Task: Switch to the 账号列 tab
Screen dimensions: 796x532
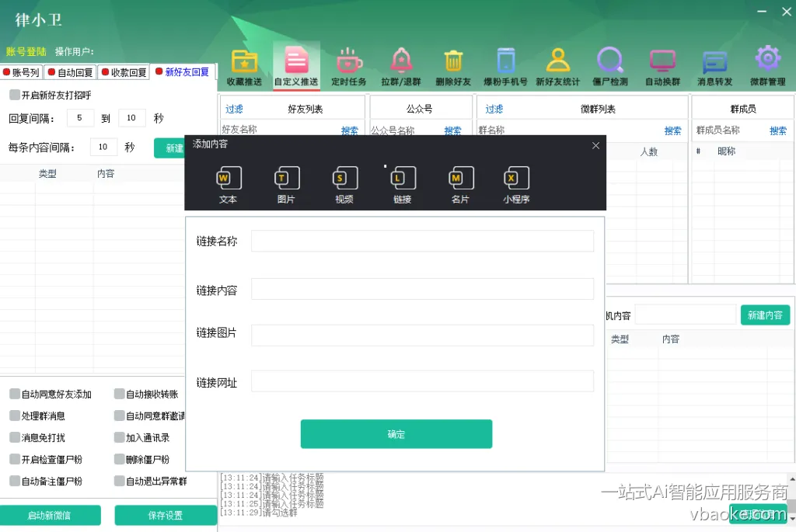Action: (x=21, y=72)
